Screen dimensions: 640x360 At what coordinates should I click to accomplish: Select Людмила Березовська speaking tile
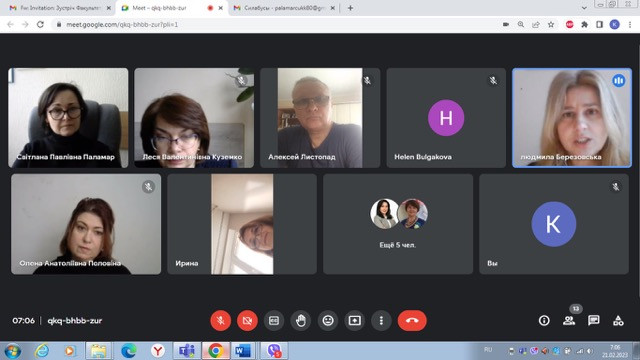point(572,118)
